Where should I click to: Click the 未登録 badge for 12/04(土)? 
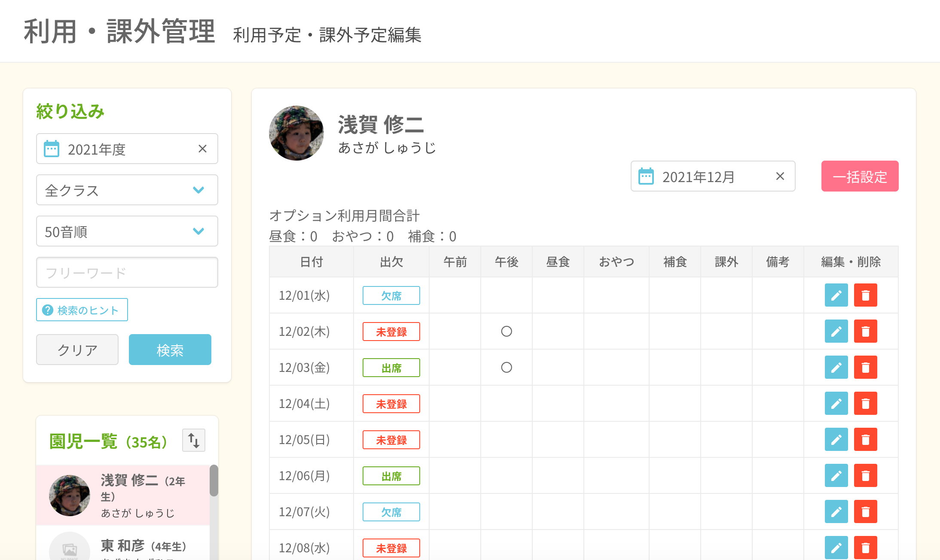[x=391, y=404]
